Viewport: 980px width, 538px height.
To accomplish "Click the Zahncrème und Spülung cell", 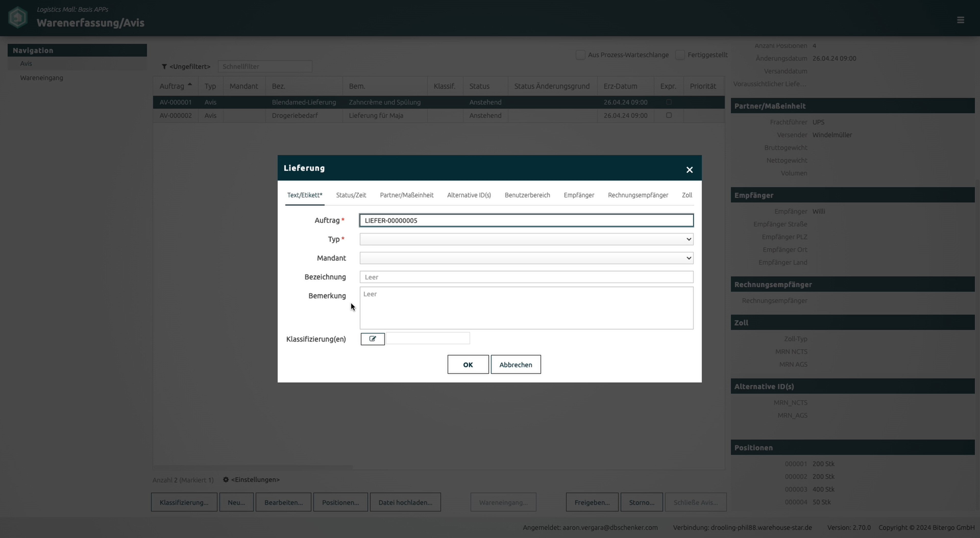I will coord(385,102).
